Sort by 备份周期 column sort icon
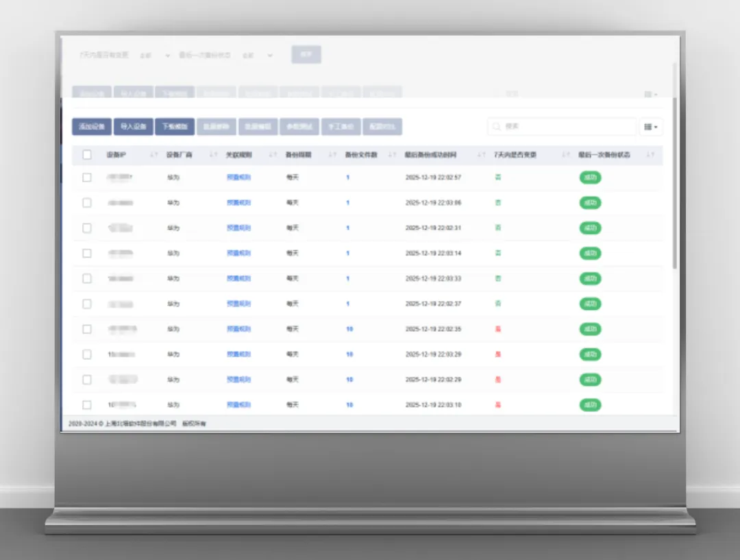740x560 pixels. (332, 155)
